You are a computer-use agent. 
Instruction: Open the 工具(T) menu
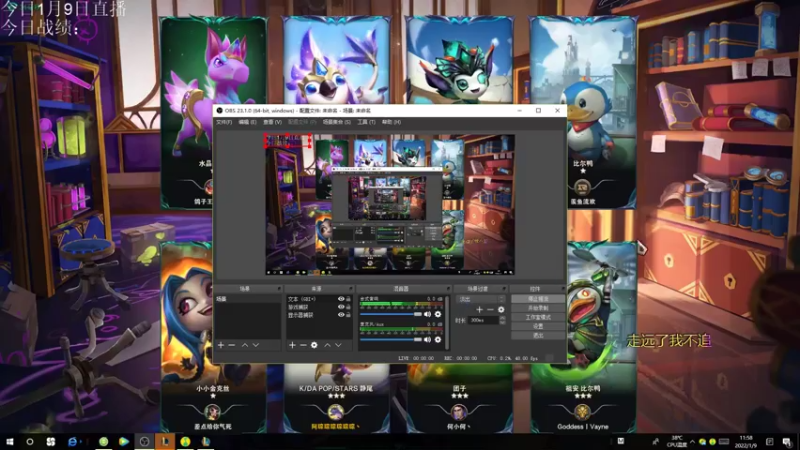point(366,122)
